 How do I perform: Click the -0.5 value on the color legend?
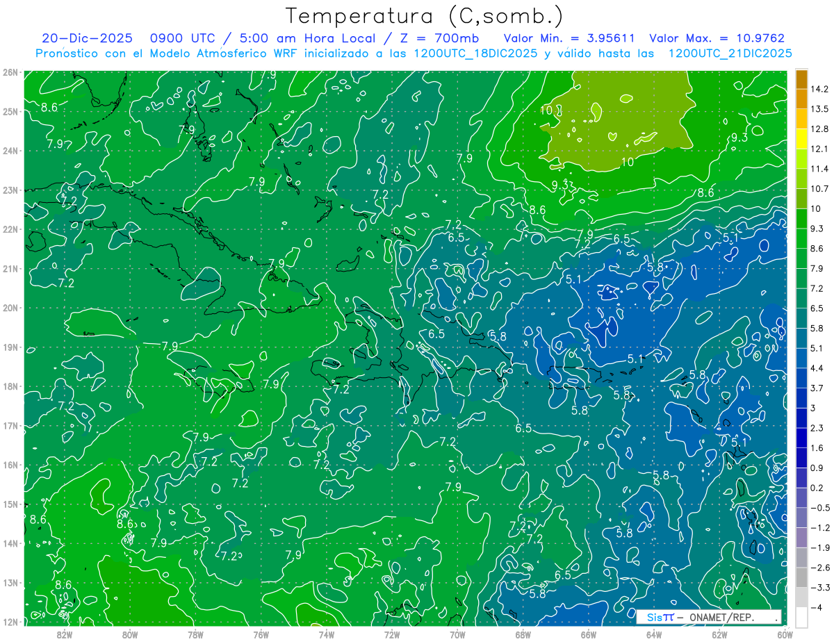[x=820, y=508]
